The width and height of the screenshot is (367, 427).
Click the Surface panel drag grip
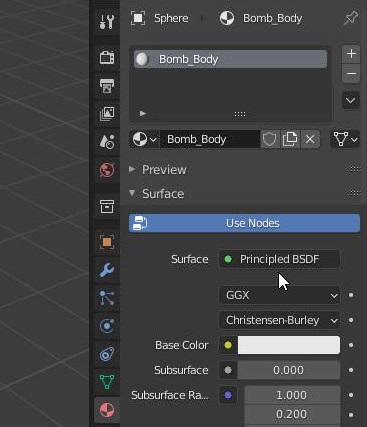pos(355,193)
